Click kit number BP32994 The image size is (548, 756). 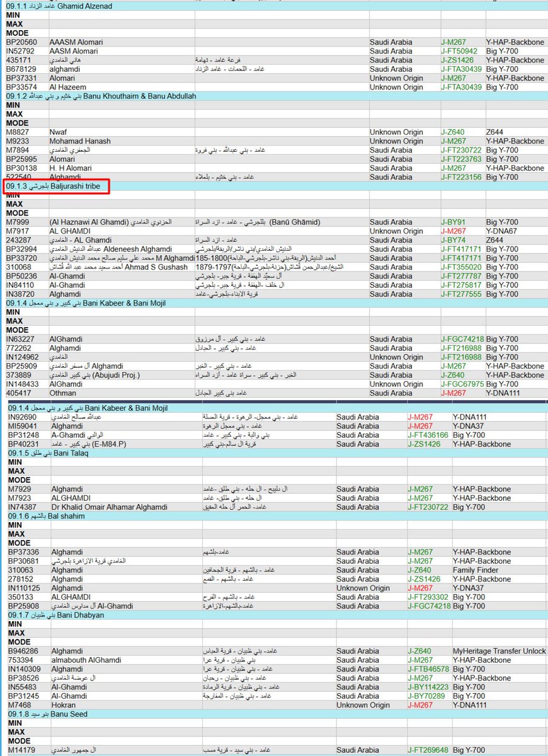pos(21,249)
